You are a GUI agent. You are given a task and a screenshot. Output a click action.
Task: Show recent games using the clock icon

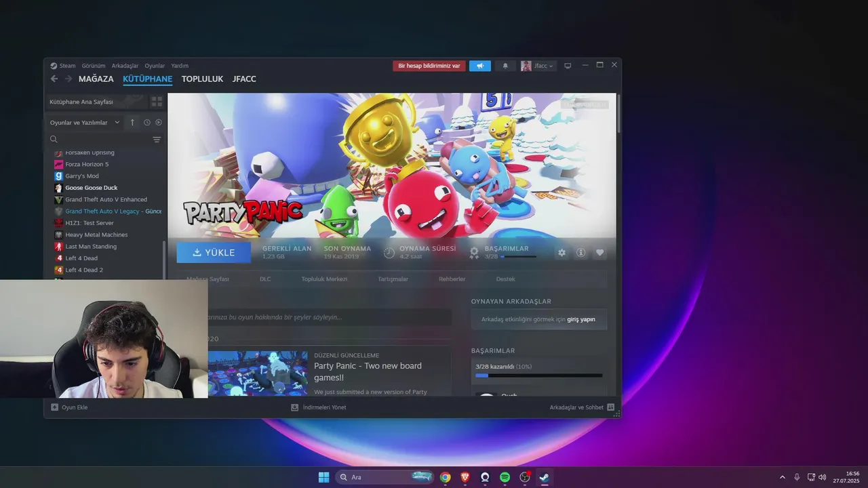click(146, 123)
